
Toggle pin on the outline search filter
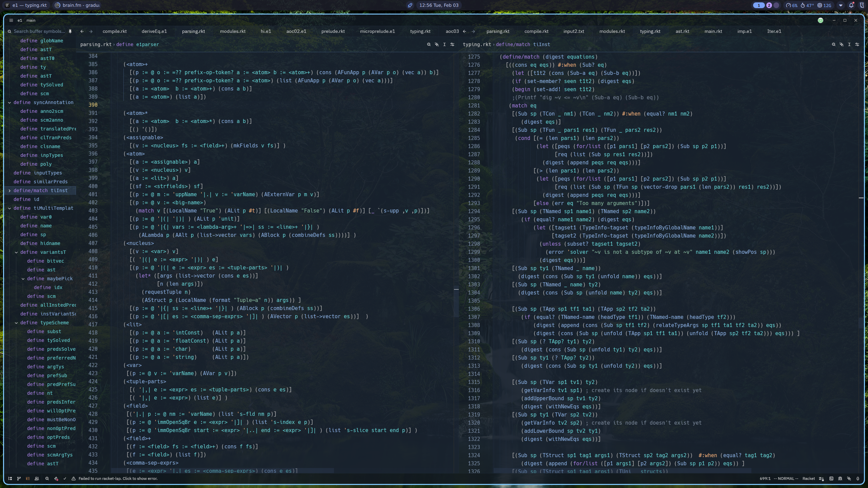tap(70, 31)
